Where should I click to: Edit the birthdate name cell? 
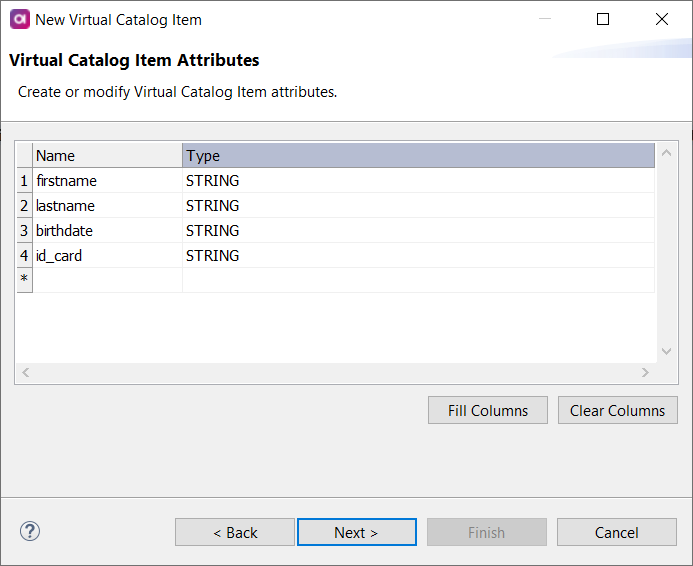click(107, 231)
